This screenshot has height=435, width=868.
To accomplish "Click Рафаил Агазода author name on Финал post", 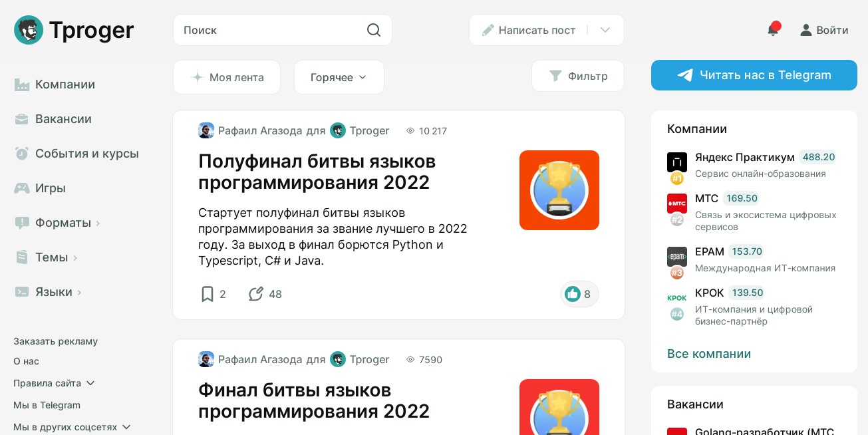I will coord(260,359).
